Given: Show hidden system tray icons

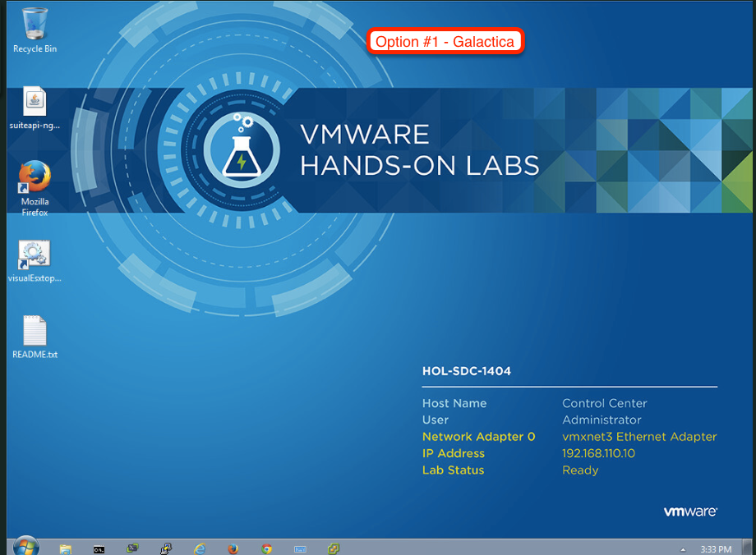Looking at the screenshot, I should [683, 549].
